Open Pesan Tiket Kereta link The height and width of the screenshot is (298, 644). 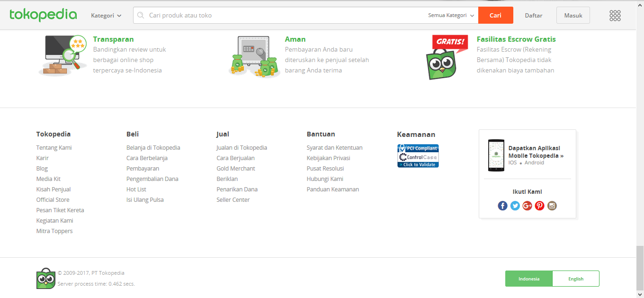click(x=60, y=210)
